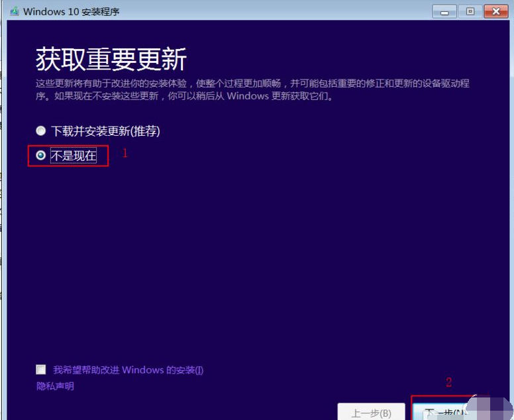
Task: Click the empty purple area below the radio options
Action: click(257, 265)
